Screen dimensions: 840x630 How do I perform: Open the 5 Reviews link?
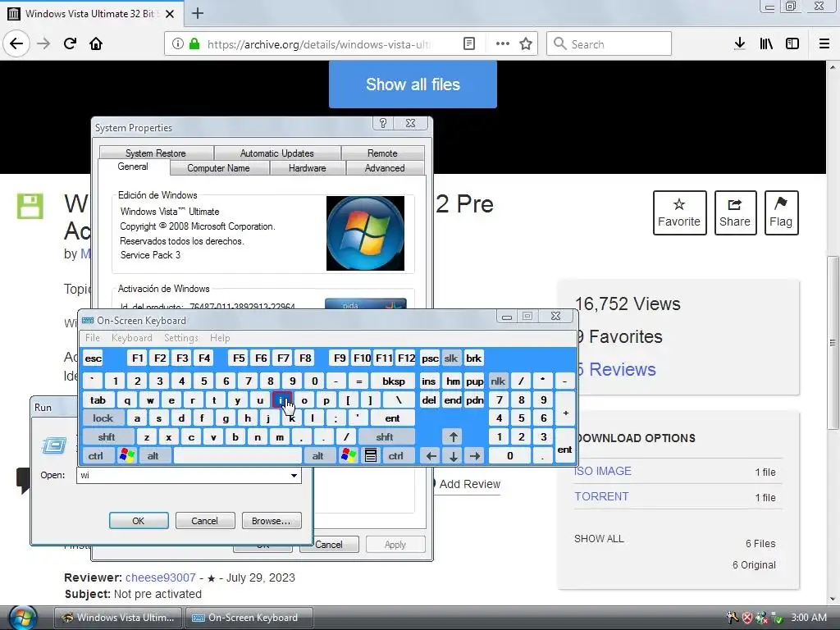tap(617, 369)
